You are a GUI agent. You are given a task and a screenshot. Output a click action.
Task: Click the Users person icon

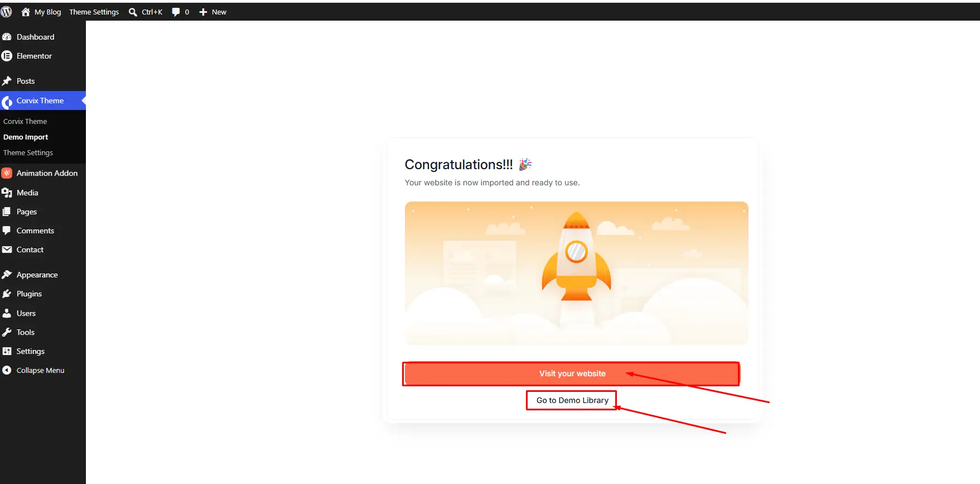pyautogui.click(x=7, y=313)
